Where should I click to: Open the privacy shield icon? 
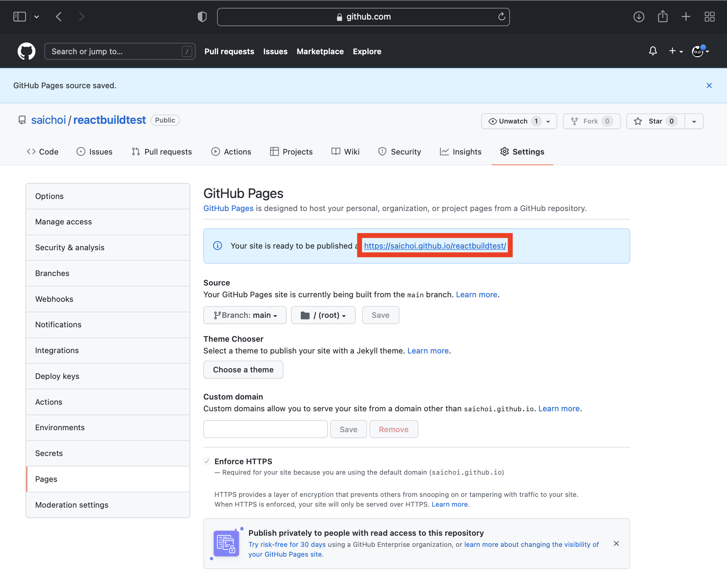202,17
